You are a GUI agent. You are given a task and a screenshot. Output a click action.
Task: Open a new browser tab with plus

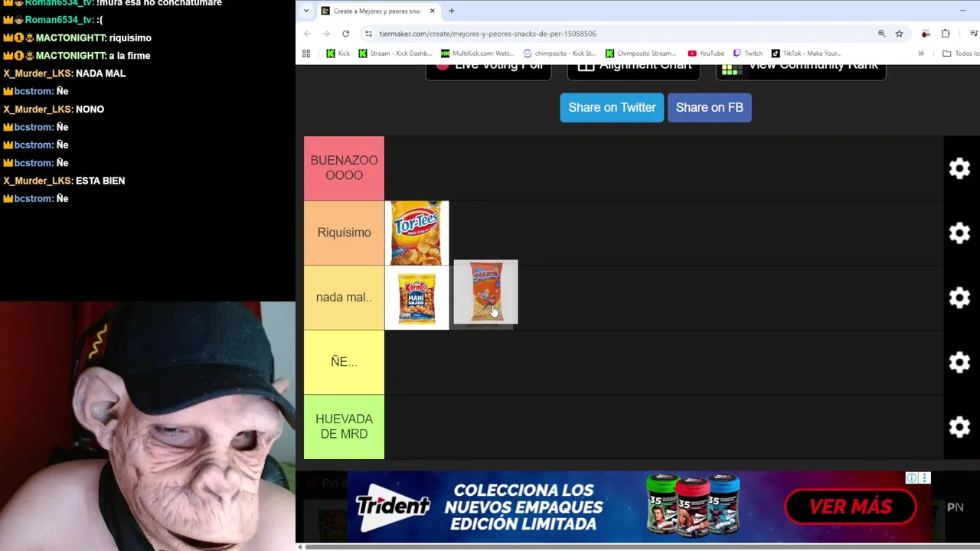[x=451, y=11]
